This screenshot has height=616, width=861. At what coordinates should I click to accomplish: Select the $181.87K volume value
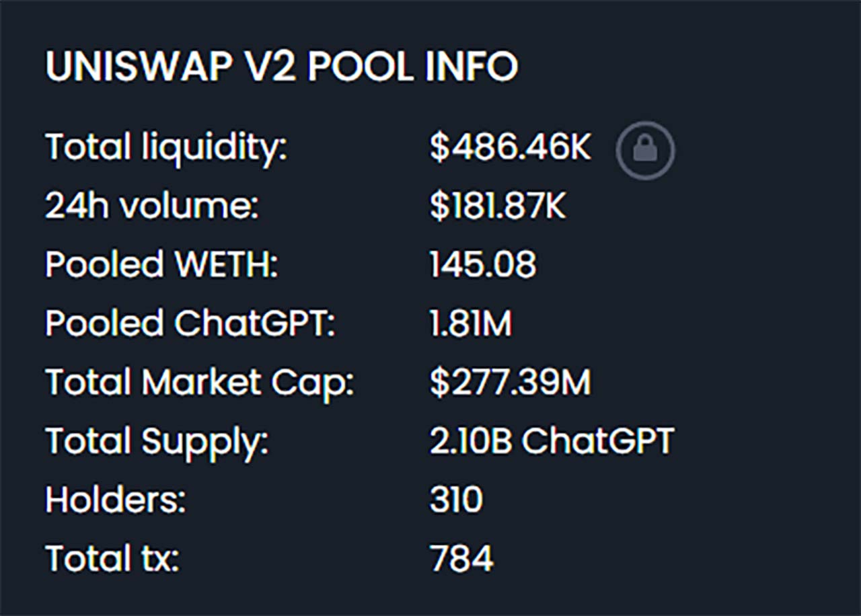(498, 206)
